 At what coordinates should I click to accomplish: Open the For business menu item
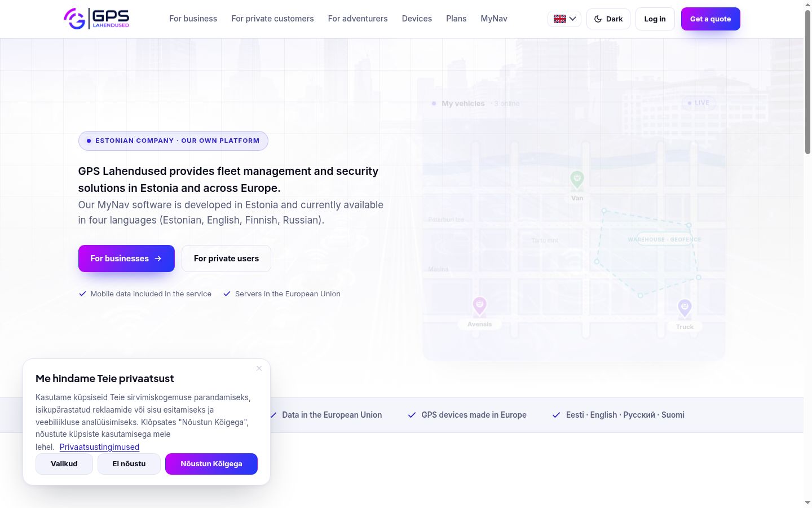point(193,19)
